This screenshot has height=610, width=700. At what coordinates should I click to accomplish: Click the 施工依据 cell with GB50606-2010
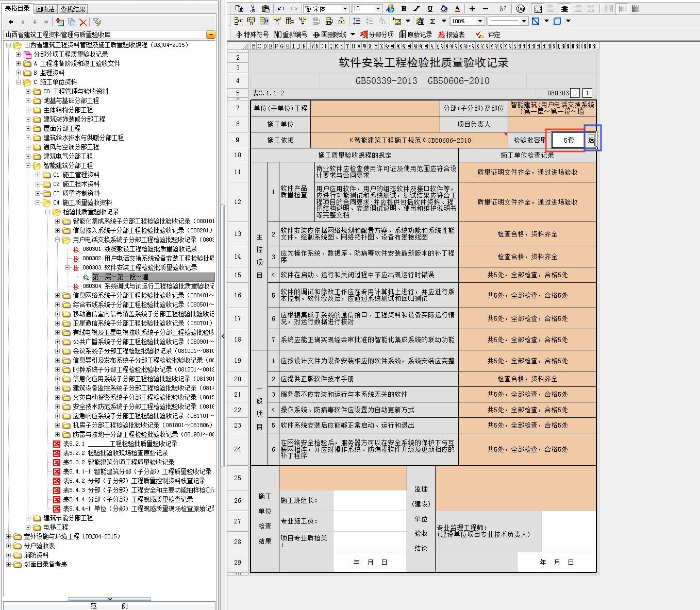tap(409, 140)
